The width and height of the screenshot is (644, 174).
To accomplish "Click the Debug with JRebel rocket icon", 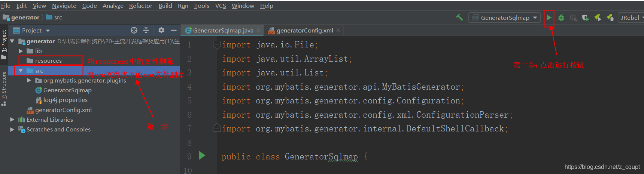I will click(610, 18).
